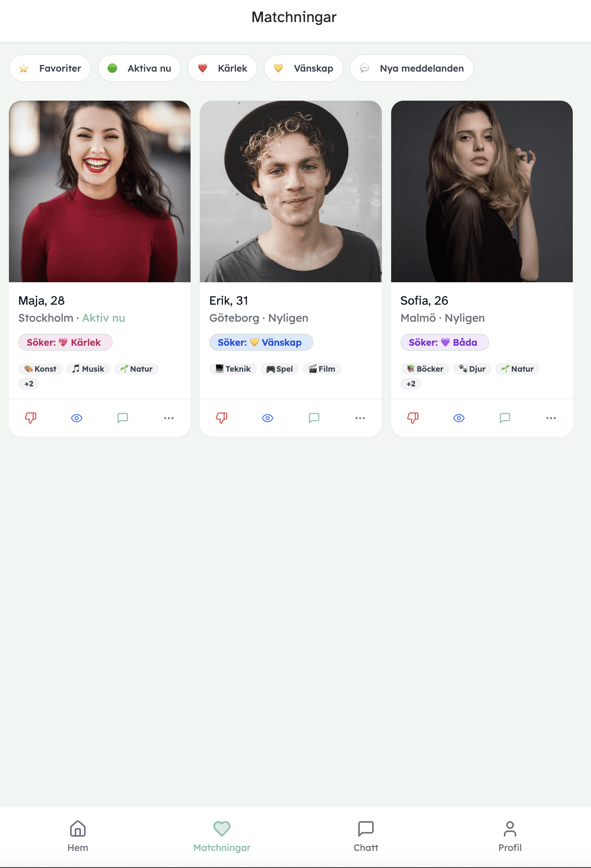Dislike Maja's profile with thumbs-down icon
Screen dimensions: 591x868
(31, 418)
